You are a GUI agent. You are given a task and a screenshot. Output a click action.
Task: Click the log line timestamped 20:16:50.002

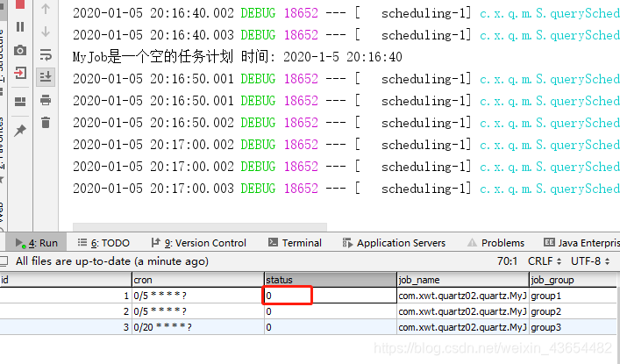click(346, 123)
